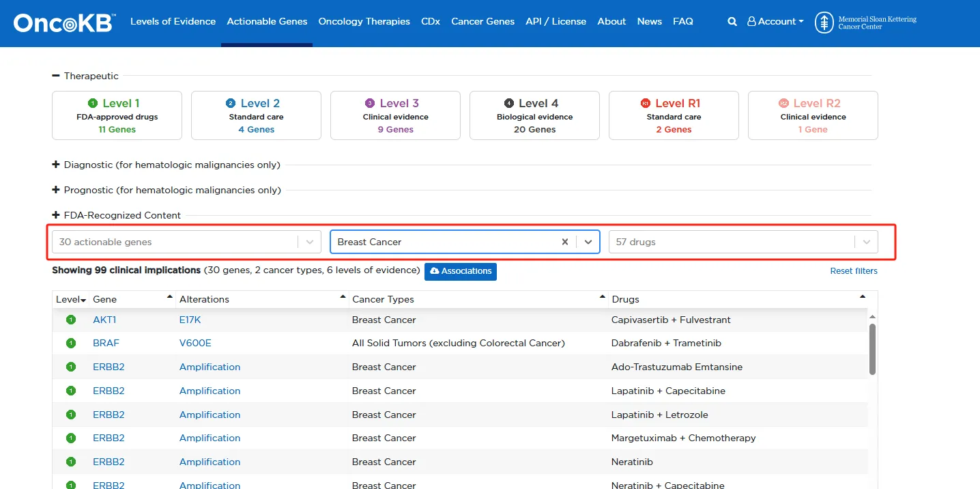Image resolution: width=980 pixels, height=489 pixels.
Task: Sort by Gene column arrow
Action: [x=170, y=297]
